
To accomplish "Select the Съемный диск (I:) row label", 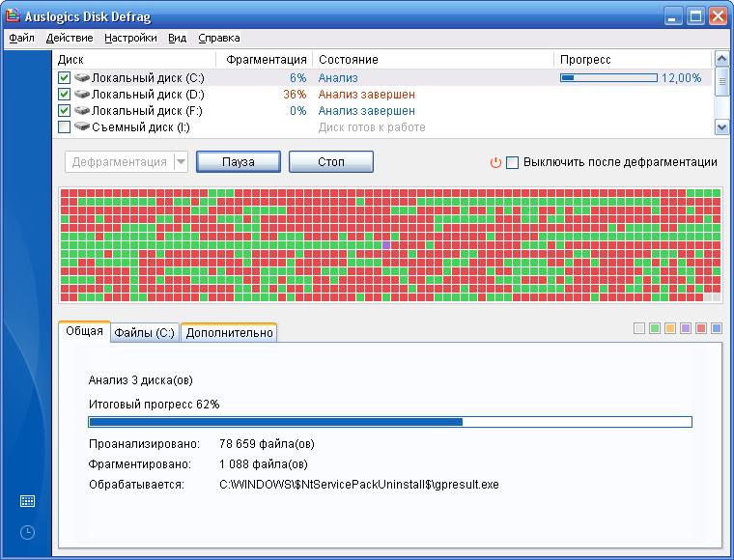I will pos(141,126).
